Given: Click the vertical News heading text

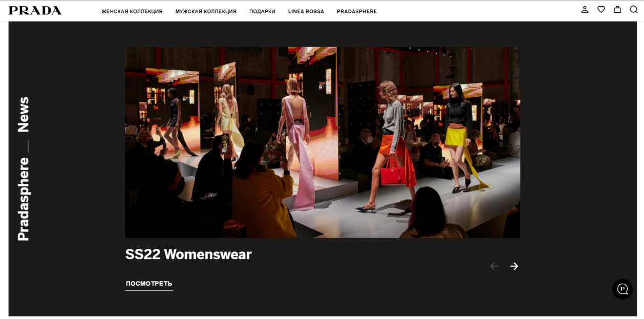Looking at the screenshot, I should (24, 115).
